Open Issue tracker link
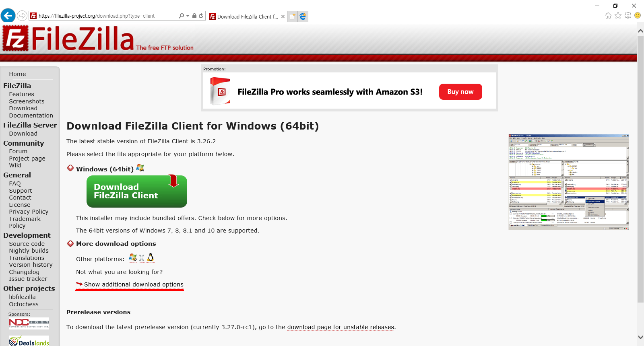This screenshot has height=346, width=644. (x=28, y=279)
